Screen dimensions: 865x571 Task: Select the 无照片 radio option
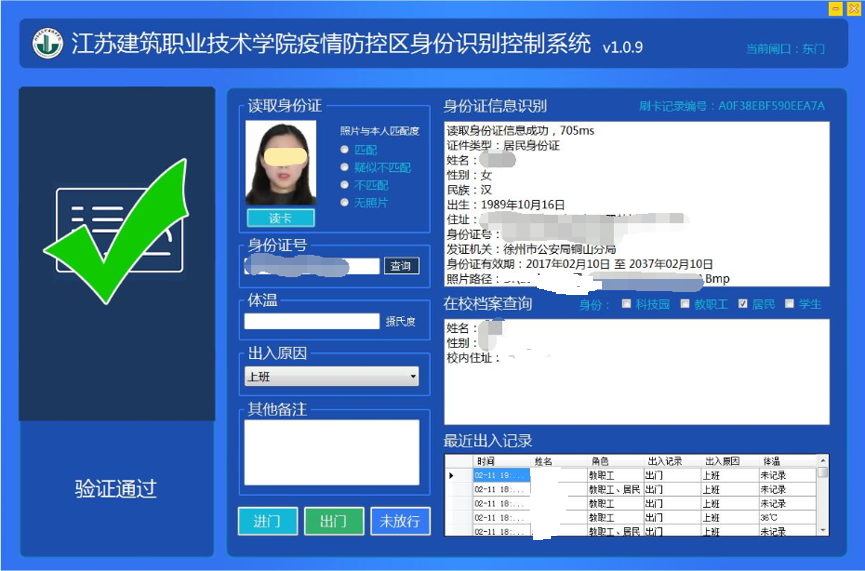345,203
